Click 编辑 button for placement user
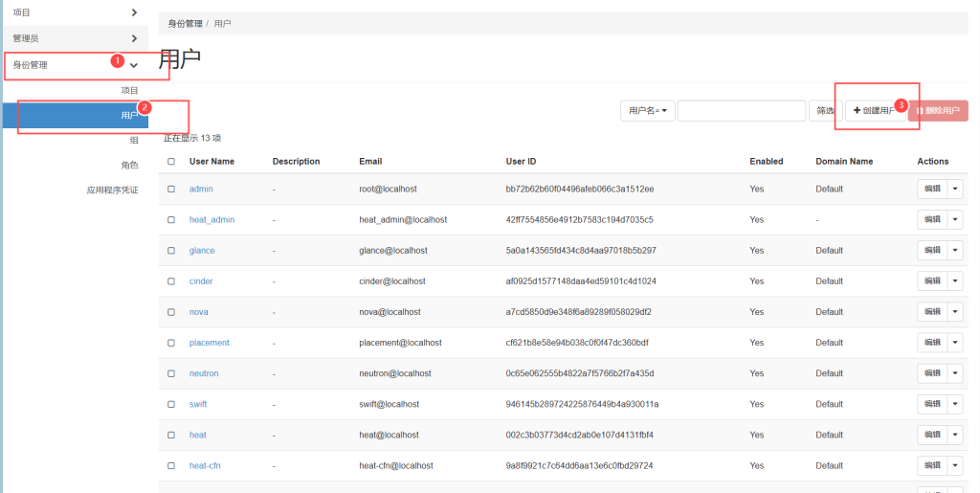 click(931, 343)
